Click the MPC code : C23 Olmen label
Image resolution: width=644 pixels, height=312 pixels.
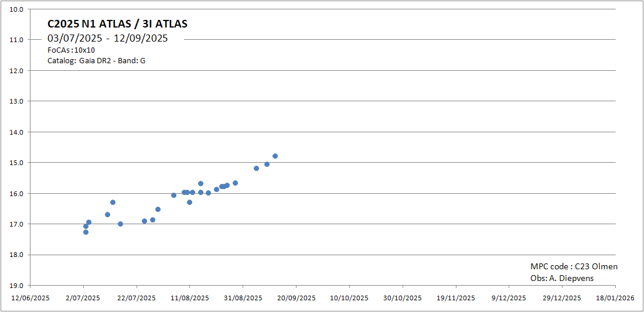pyautogui.click(x=574, y=266)
